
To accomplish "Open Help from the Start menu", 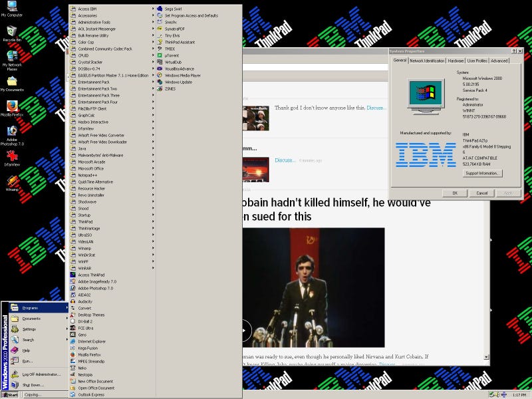I will 39,350.
